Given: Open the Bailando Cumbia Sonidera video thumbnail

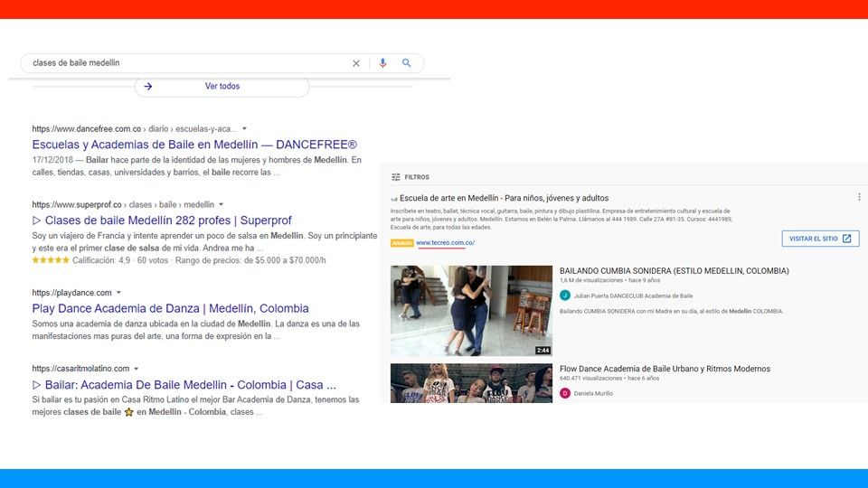Looking at the screenshot, I should tap(471, 310).
